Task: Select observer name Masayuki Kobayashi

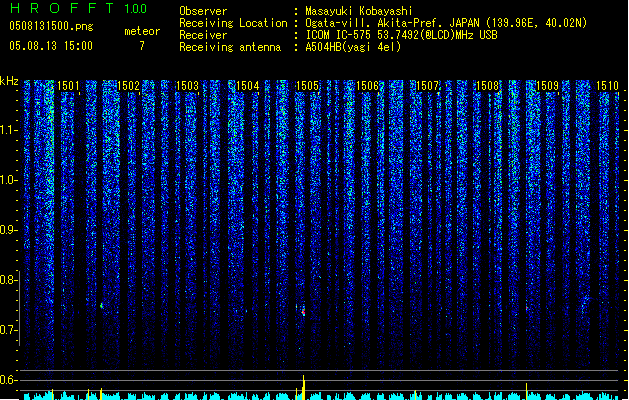Action: coord(358,11)
